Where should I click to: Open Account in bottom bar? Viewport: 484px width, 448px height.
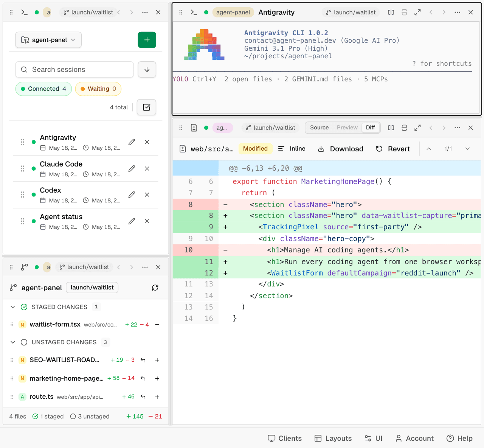coord(414,438)
